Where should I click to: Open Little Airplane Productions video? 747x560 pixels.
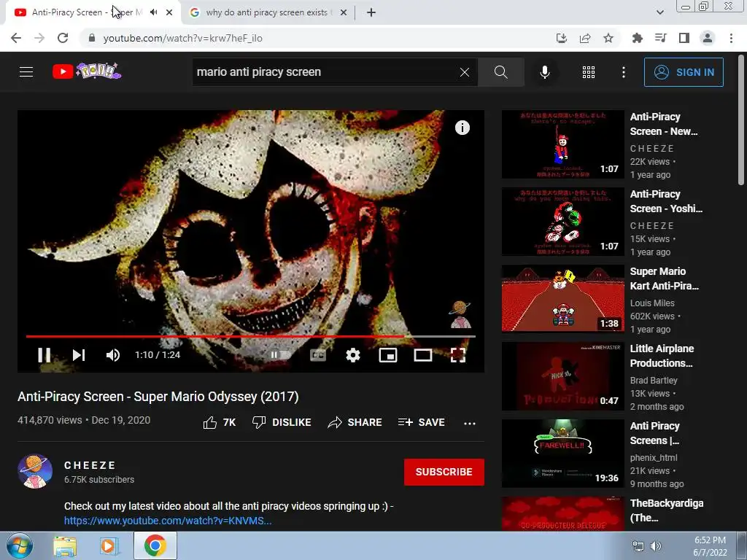563,376
